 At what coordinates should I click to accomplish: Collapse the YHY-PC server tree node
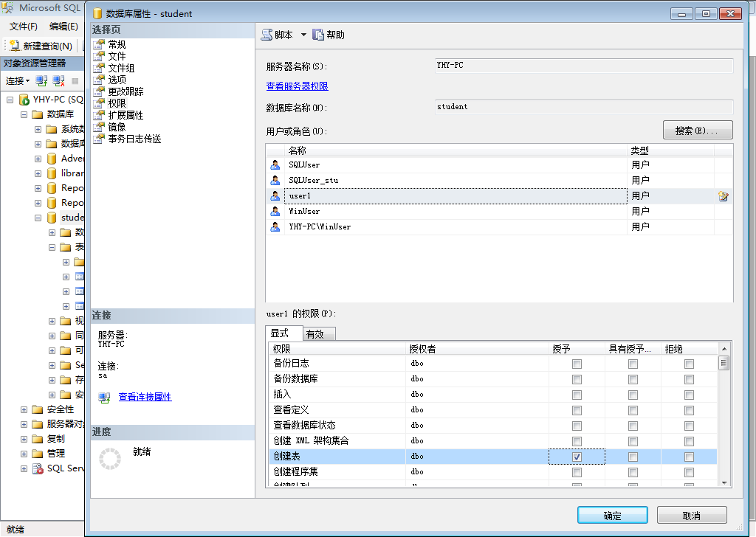10,100
